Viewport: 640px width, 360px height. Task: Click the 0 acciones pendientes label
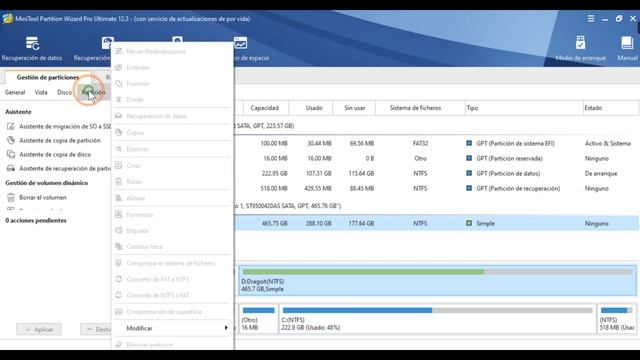click(x=36, y=220)
